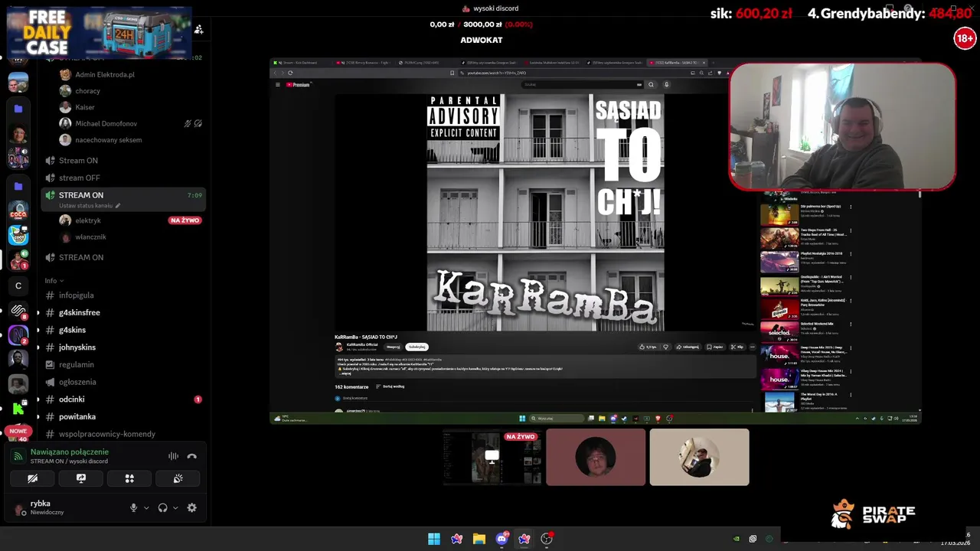This screenshot has height=551, width=980.
Task: Open microphone input options arrow
Action: (146, 507)
